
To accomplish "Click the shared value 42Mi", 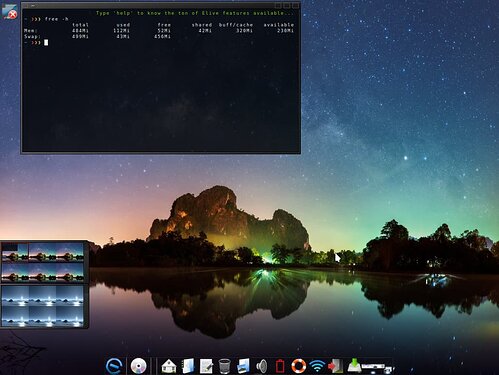I will tap(205, 31).
